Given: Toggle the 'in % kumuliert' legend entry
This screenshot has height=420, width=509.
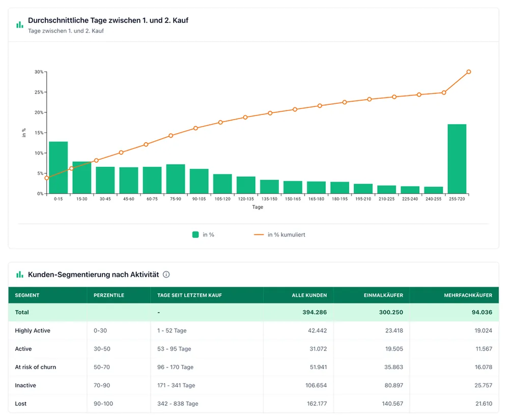Looking at the screenshot, I should 279,234.
